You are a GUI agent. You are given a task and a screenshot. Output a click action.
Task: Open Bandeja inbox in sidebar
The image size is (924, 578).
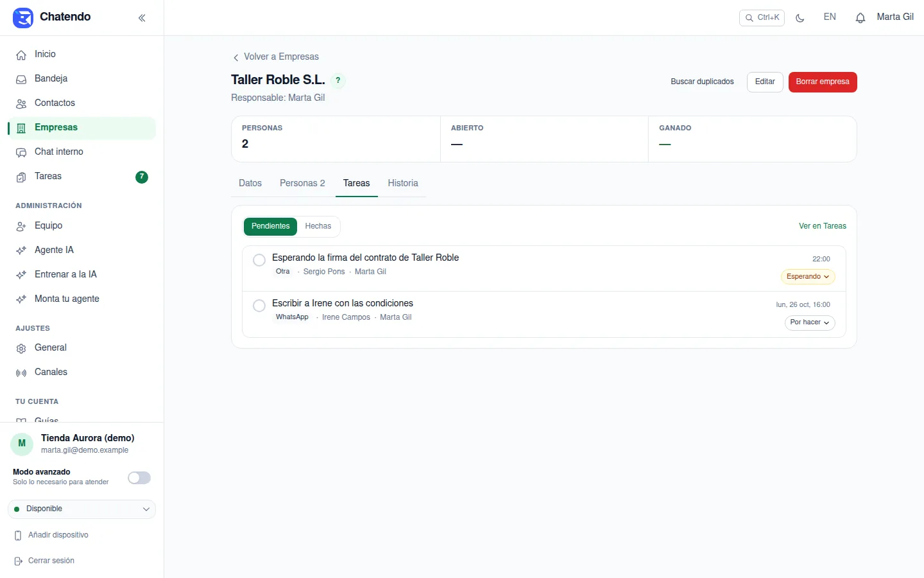[x=81, y=79]
